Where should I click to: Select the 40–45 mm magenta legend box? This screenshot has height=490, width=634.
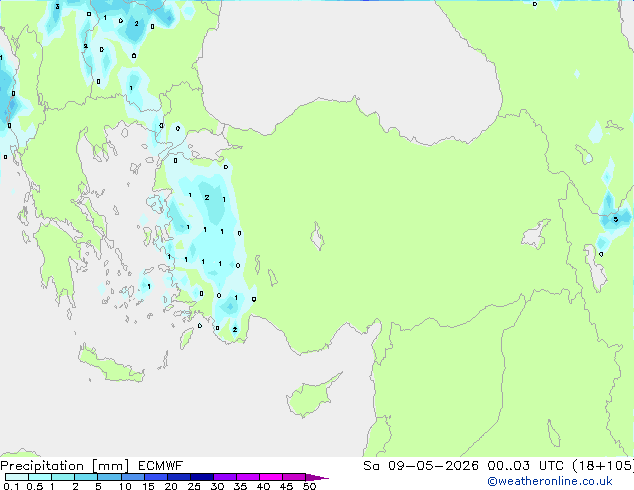click(271, 477)
